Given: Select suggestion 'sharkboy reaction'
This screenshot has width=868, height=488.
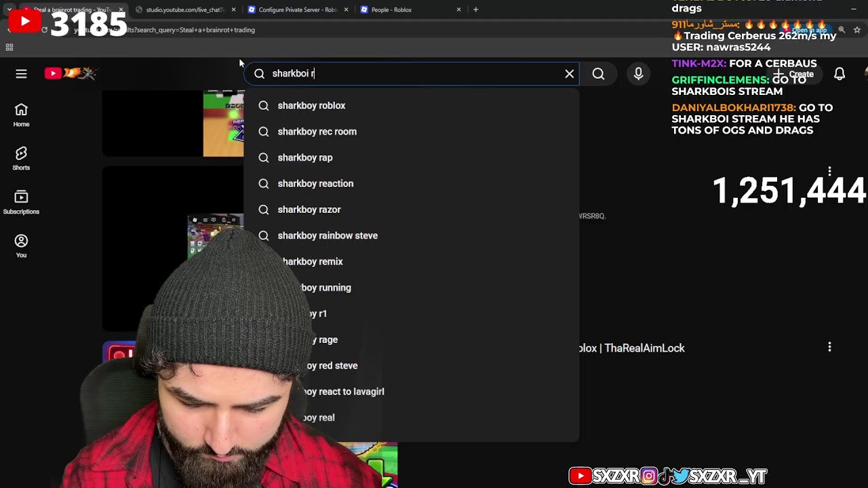Looking at the screenshot, I should coord(411,184).
